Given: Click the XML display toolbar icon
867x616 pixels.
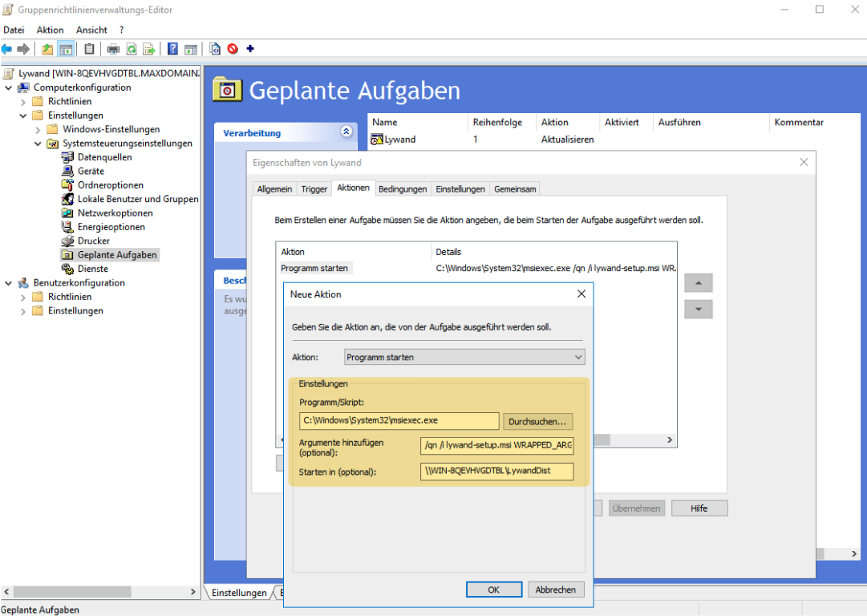Looking at the screenshot, I should (x=215, y=49).
